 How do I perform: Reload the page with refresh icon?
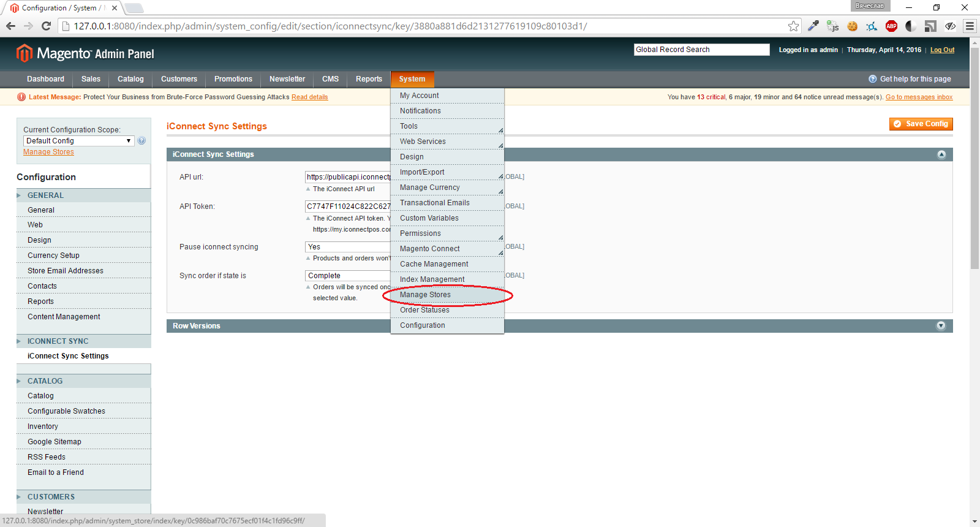pyautogui.click(x=46, y=26)
